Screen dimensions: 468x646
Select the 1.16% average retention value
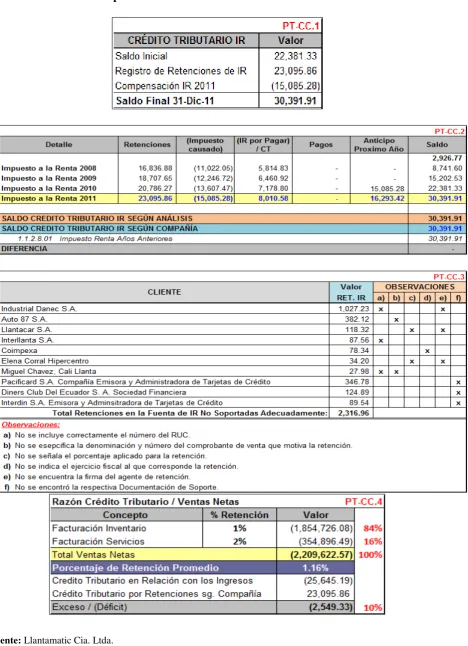click(x=315, y=568)
